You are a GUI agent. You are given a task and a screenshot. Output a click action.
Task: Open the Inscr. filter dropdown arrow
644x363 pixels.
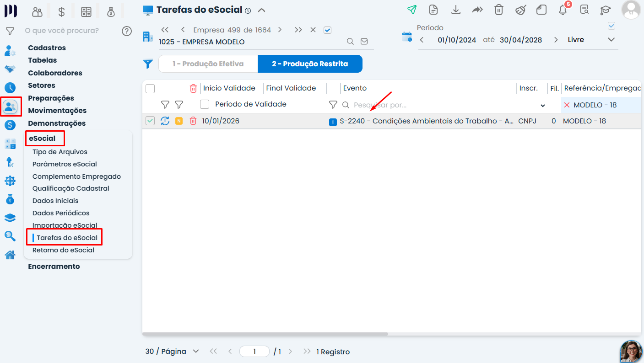543,106
